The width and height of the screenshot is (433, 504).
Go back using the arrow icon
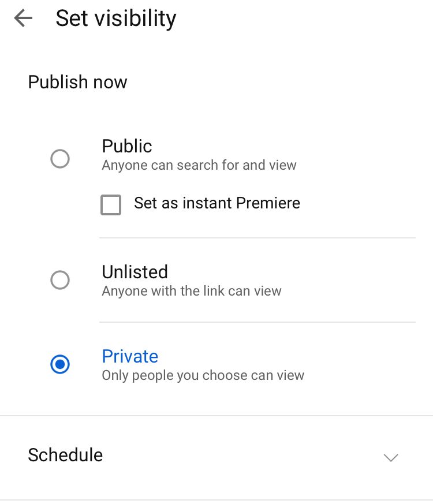pos(23,18)
